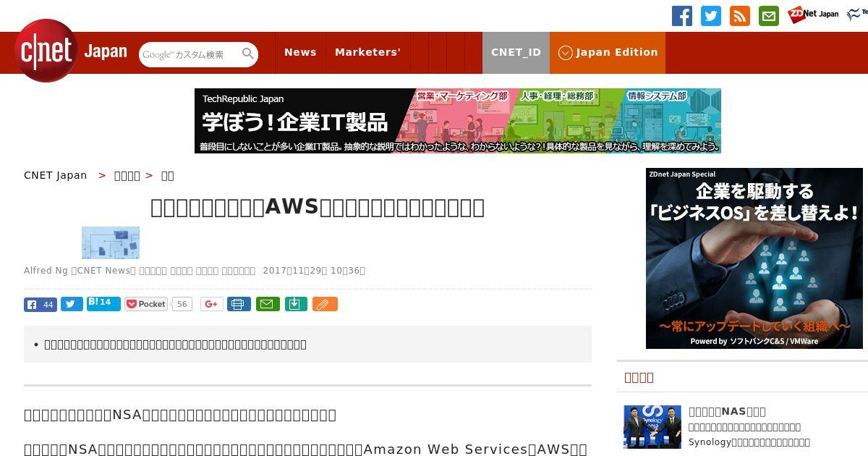Open the Synology NAS sidebar thumbnail
The image size is (868, 456).
click(652, 427)
